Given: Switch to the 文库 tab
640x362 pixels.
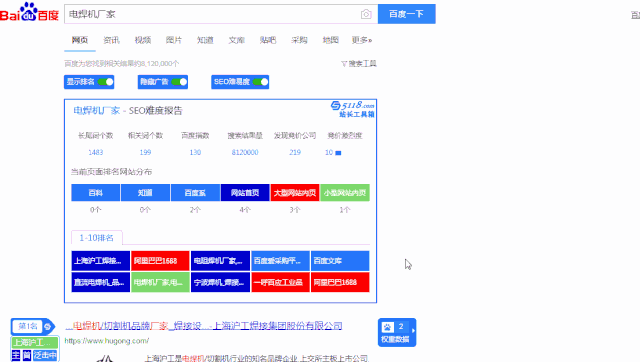Looking at the screenshot, I should pyautogui.click(x=236, y=40).
